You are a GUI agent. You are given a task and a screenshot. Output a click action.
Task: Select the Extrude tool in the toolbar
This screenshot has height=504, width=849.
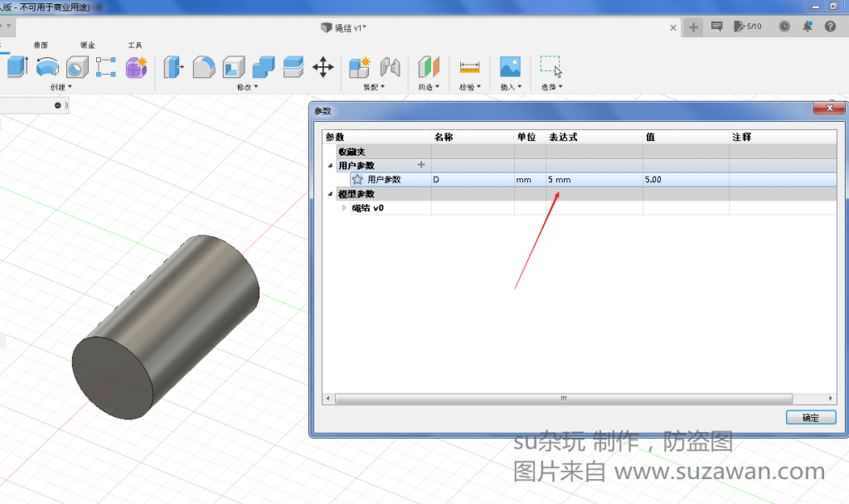(17, 67)
